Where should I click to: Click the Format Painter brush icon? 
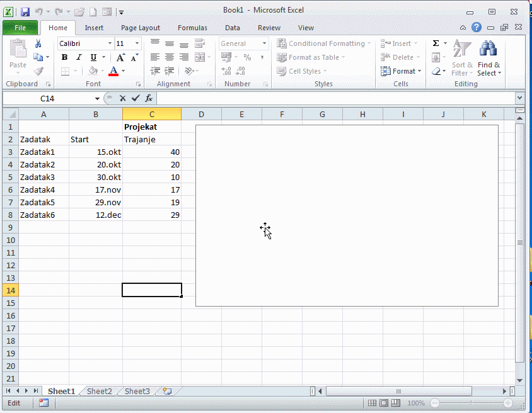[x=38, y=71]
